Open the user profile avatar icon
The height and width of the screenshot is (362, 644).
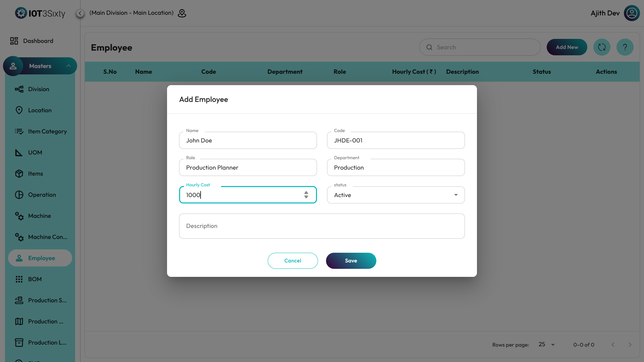coord(632,13)
